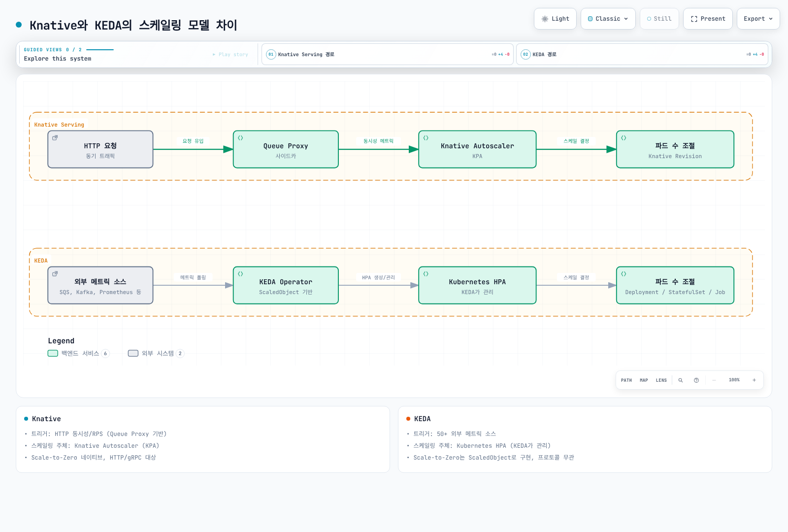Click external link icon on HTTP 요청 node
Viewport: 788px width, 532px height.
click(x=55, y=138)
